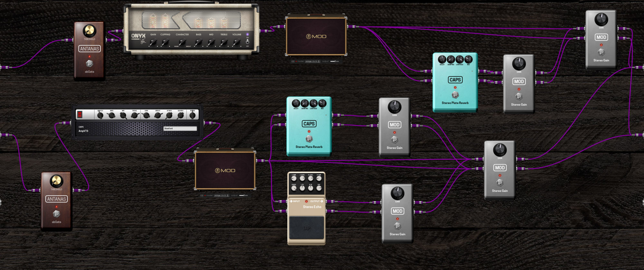Image resolution: width=644 pixels, height=270 pixels.
Task: Toggle footswitch on Stereo Gain after Stereo Echo
Action: point(397,226)
